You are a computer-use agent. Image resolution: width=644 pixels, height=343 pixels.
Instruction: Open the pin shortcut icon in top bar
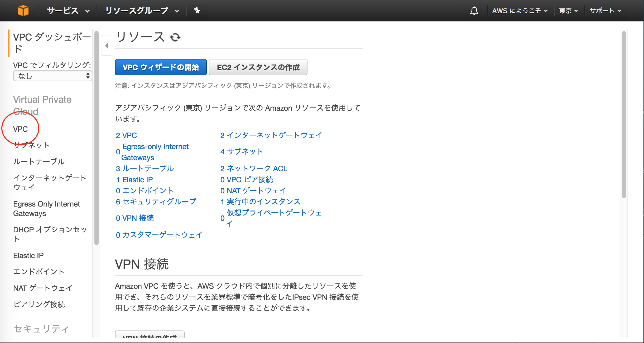pyautogui.click(x=197, y=11)
